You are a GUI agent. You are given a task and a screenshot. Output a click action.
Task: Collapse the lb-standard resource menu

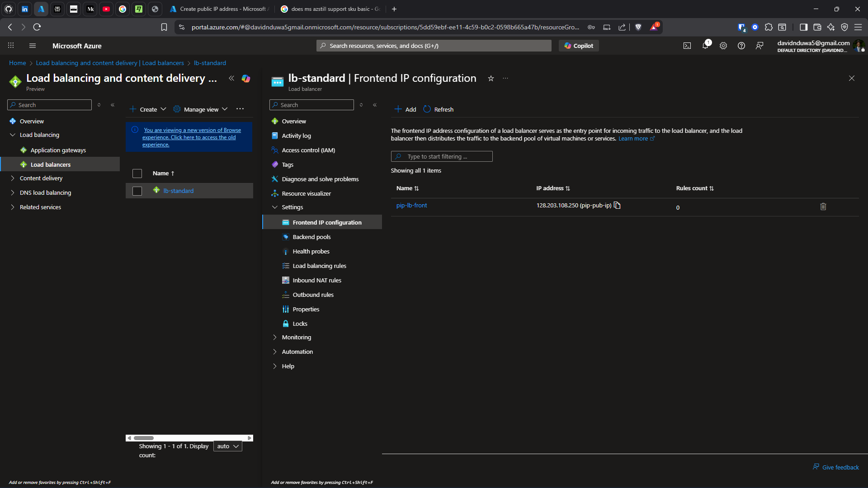[375, 105]
